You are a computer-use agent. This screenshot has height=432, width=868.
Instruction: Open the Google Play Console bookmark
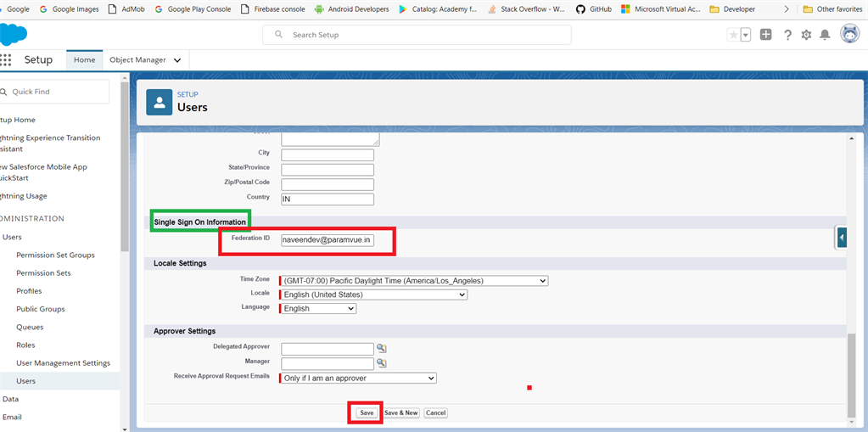[x=193, y=9]
